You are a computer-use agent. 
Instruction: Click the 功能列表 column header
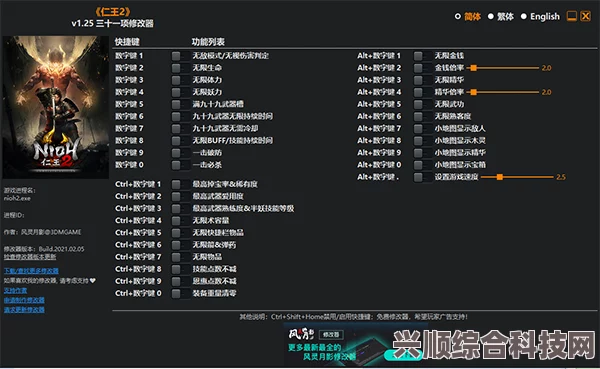click(x=208, y=42)
